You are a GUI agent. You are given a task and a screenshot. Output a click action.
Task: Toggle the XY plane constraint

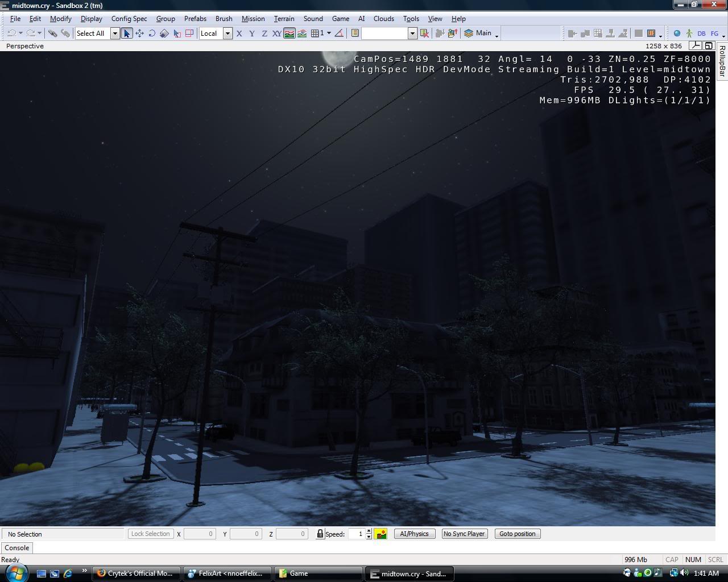(276, 33)
